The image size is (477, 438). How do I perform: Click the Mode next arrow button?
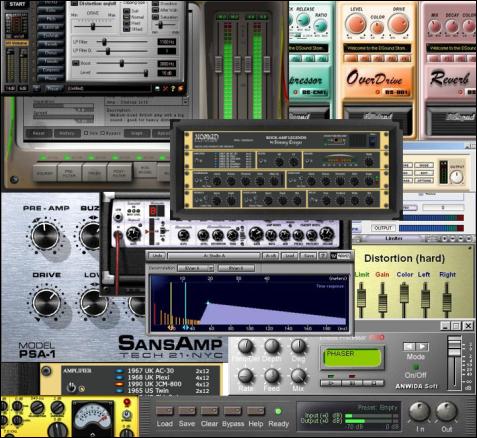tap(422, 347)
